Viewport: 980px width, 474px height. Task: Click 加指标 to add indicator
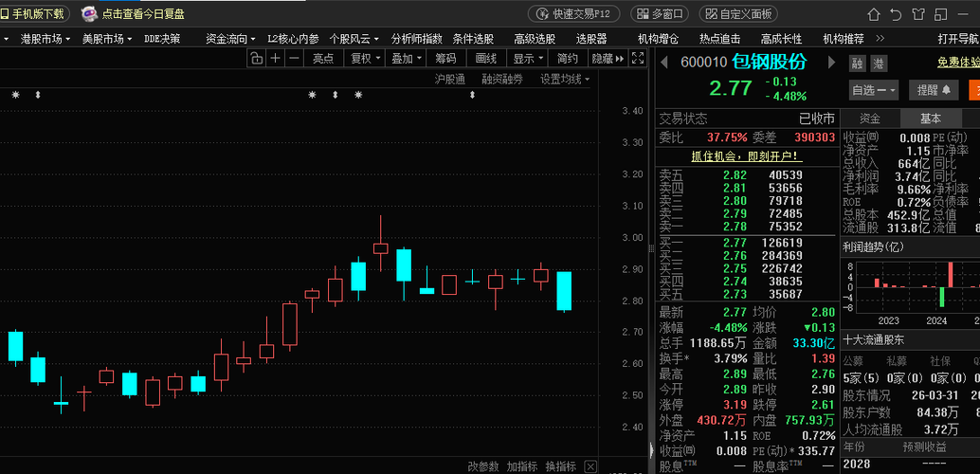pos(522,466)
